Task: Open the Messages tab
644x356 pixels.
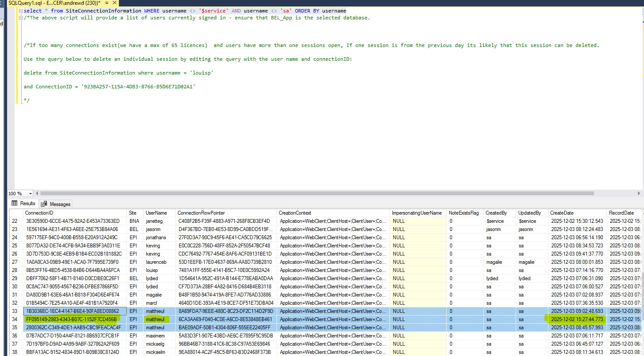Action: [x=56, y=204]
